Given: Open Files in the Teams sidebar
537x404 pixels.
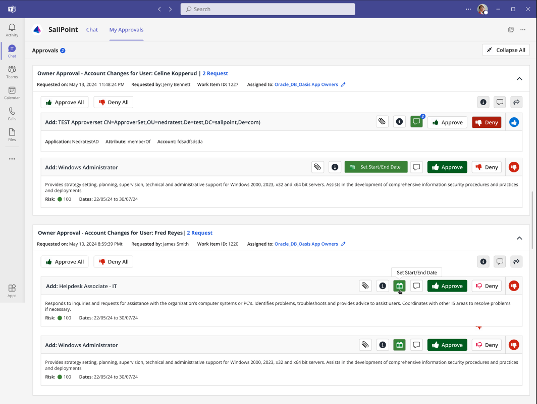Looking at the screenshot, I should 12,134.
